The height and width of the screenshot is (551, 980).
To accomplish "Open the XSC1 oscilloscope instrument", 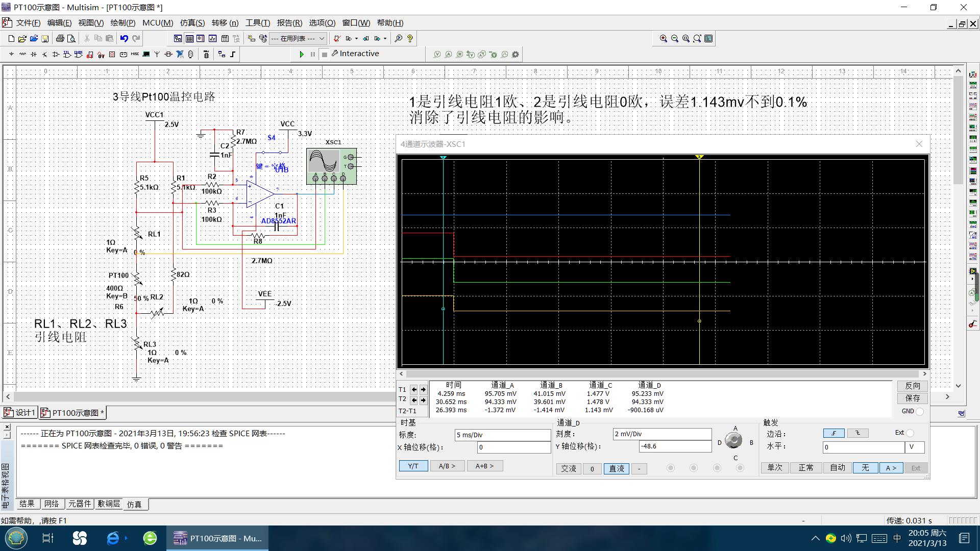I will (331, 166).
